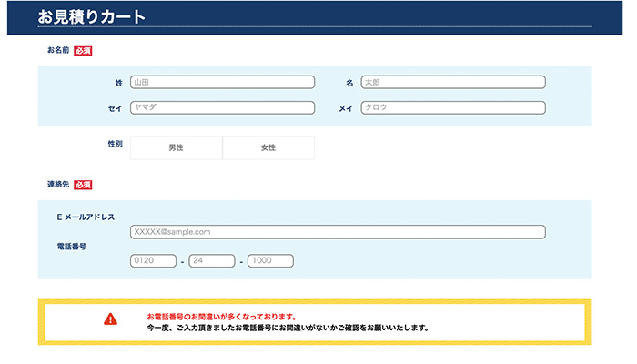Viewport: 637px width, 364px height.
Task: Click the E-mail address input field
Action: point(338,232)
